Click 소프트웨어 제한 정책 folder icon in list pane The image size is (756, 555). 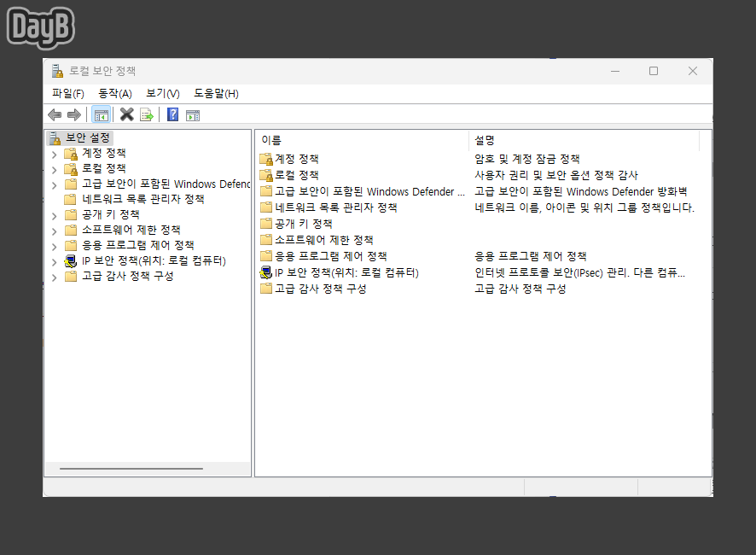point(266,240)
